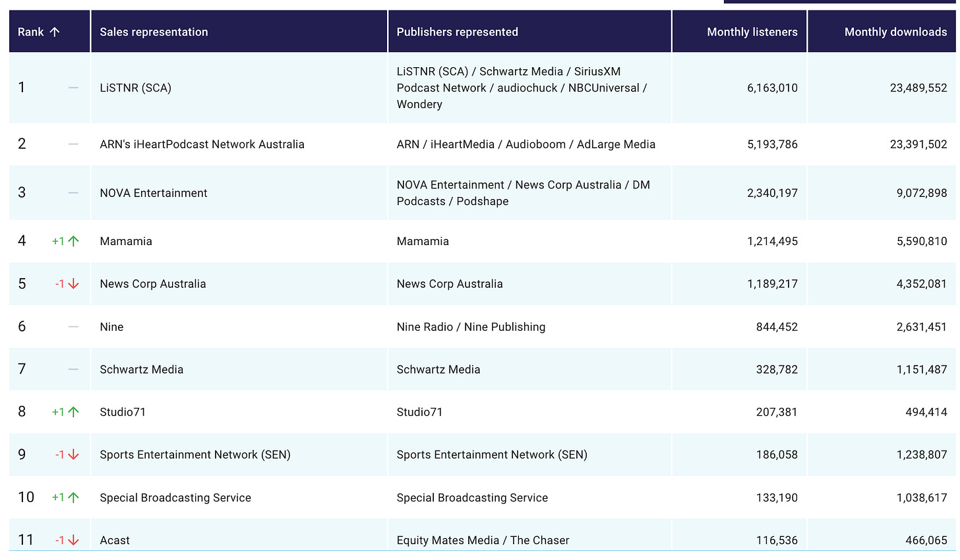Click monthly listeners value 2,340,197
The image size is (960, 560).
[772, 193]
